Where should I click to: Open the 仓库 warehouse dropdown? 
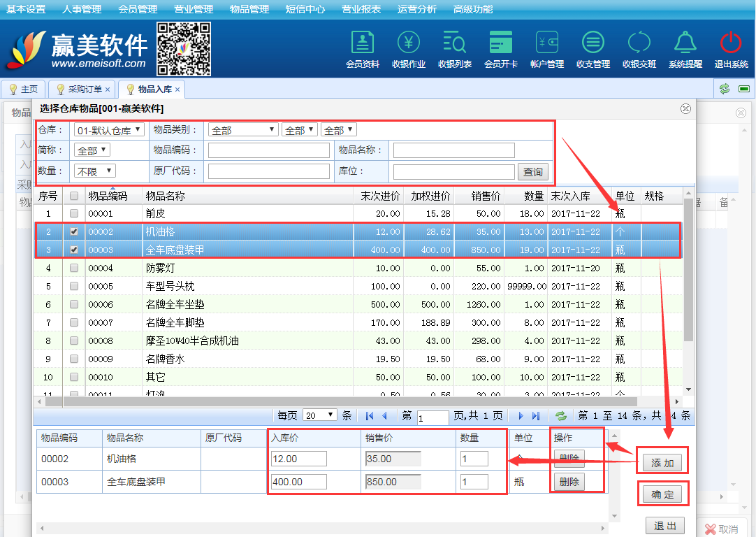(108, 130)
